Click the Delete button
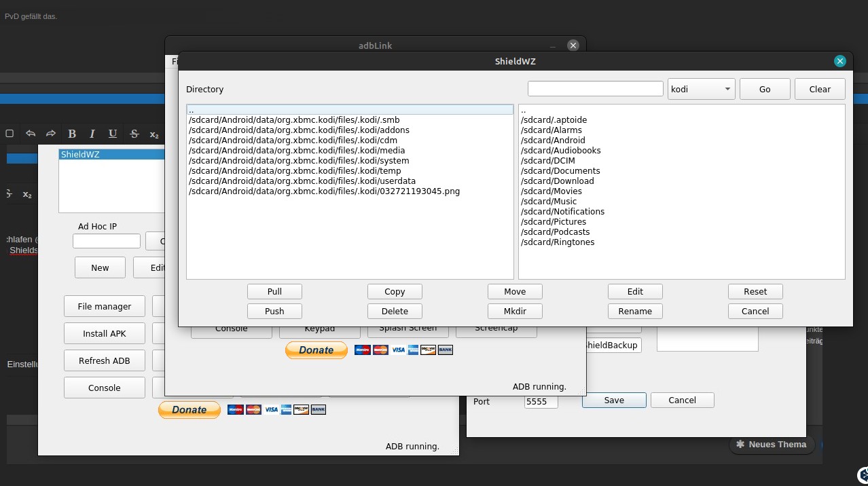Image resolution: width=868 pixels, height=486 pixels. click(395, 311)
